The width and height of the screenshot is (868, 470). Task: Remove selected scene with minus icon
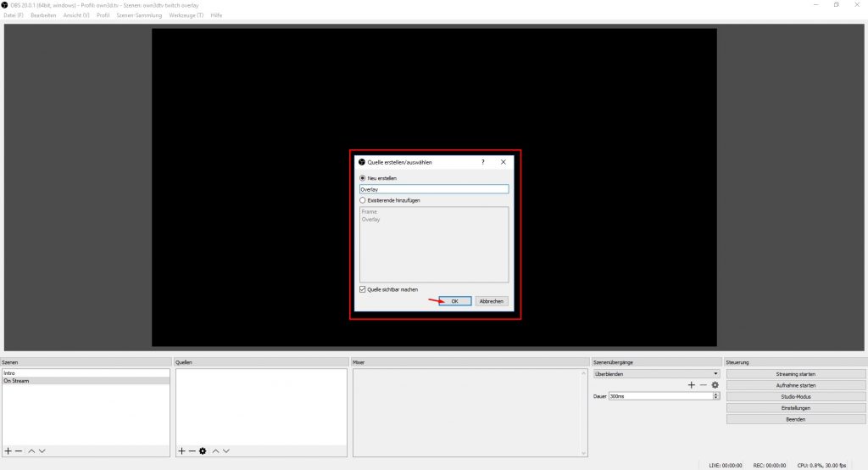pos(19,450)
